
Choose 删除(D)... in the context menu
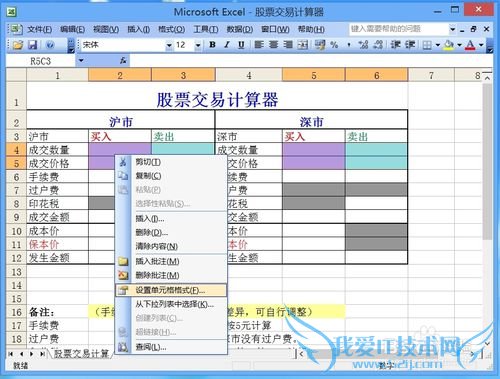coord(171,233)
